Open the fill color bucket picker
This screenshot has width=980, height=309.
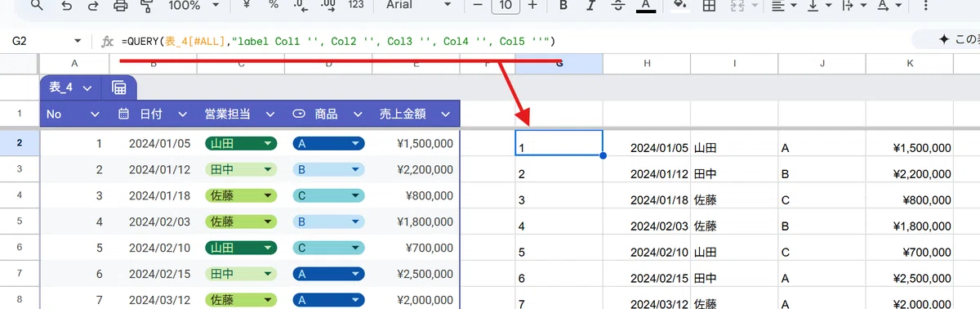[679, 5]
